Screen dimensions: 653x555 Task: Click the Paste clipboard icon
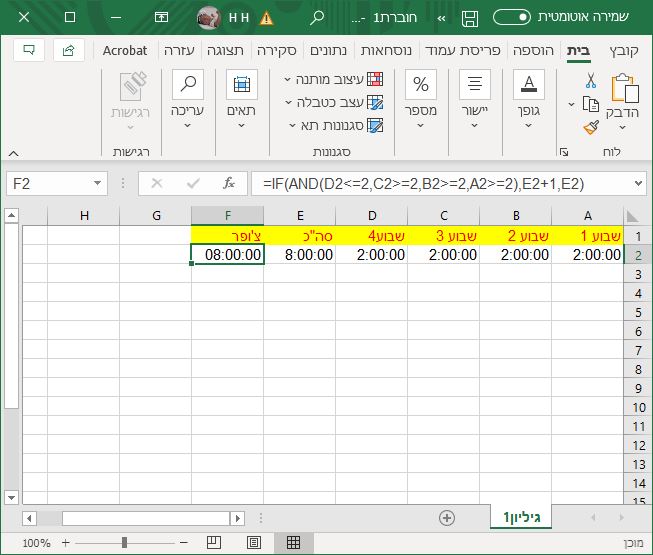tap(624, 88)
